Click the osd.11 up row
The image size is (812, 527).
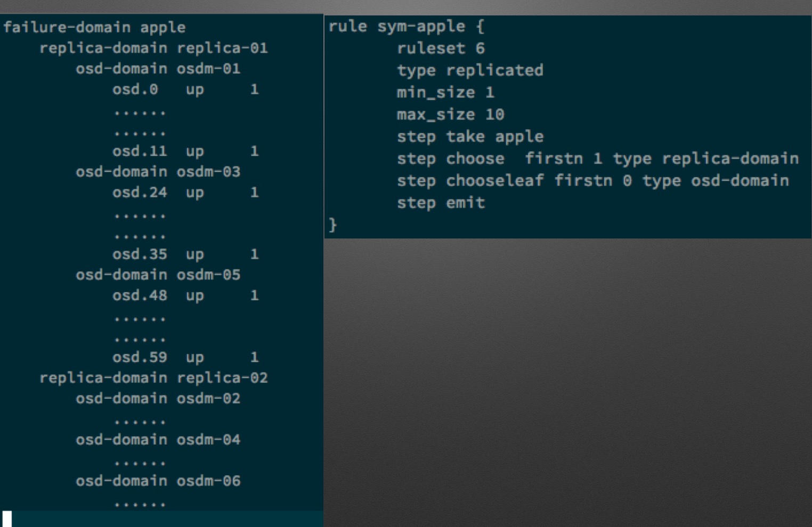tap(185, 151)
